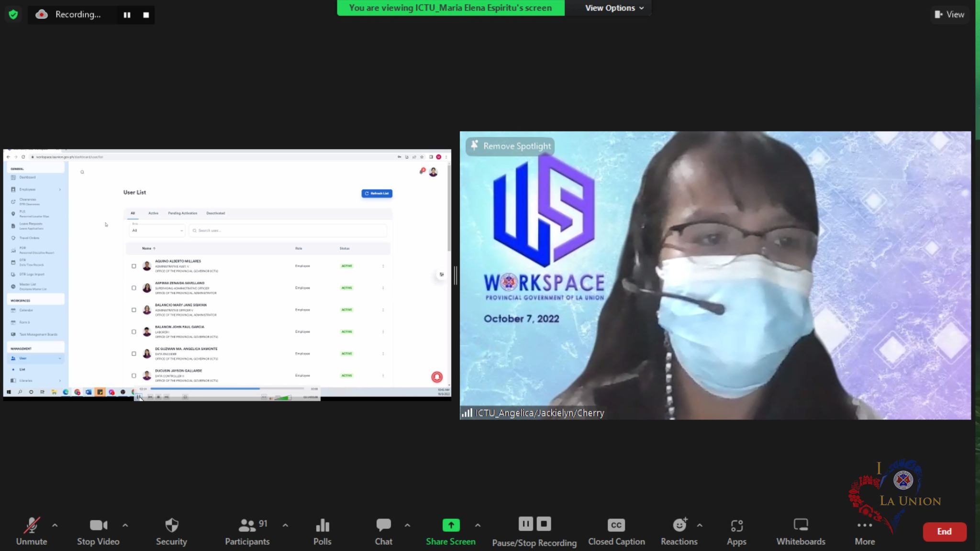
Task: Open row actions for Balanon John Paul Garcia
Action: (x=383, y=332)
